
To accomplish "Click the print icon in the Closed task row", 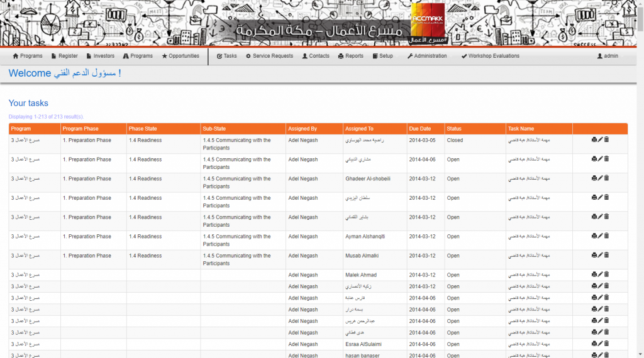I will click(x=594, y=140).
